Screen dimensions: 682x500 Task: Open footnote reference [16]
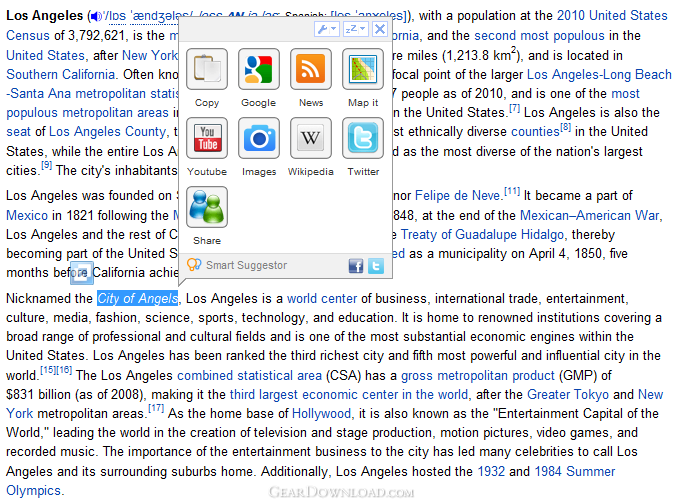pos(64,370)
